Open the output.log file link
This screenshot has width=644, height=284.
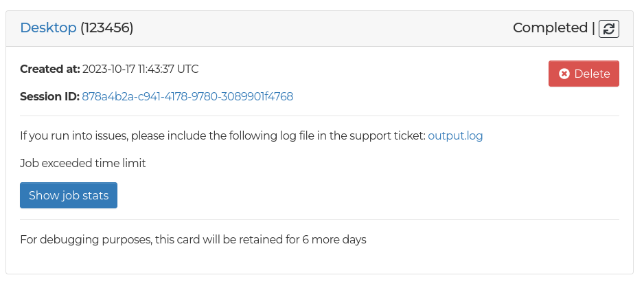[x=455, y=135]
